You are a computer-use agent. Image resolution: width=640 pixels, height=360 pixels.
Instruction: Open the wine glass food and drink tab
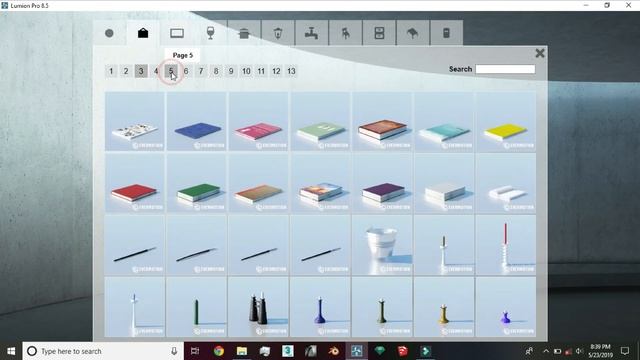coord(210,33)
